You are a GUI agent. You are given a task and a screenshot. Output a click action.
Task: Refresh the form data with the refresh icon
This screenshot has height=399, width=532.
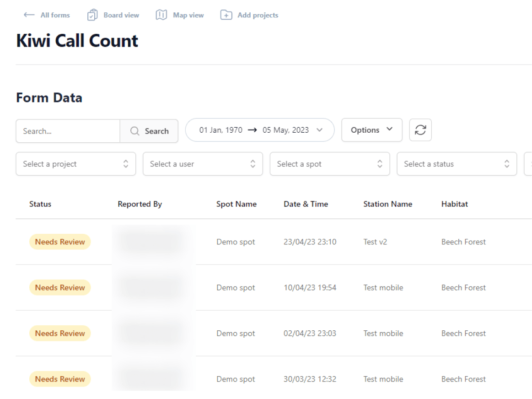click(420, 129)
